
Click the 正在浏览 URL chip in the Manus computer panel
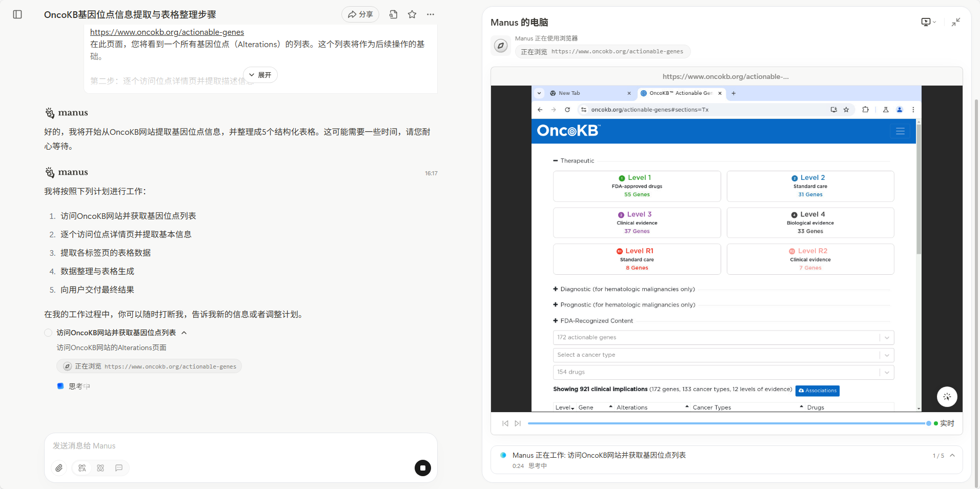tap(602, 52)
